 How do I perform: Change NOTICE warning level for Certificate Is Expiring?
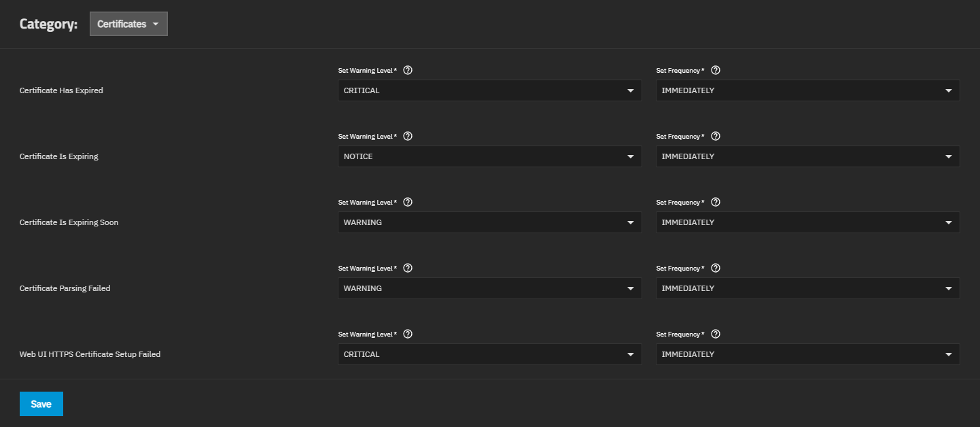489,156
